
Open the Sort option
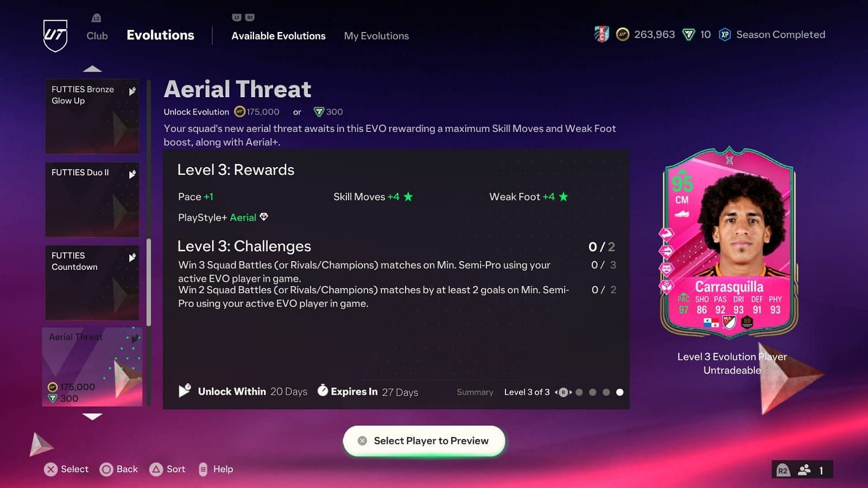coord(168,470)
